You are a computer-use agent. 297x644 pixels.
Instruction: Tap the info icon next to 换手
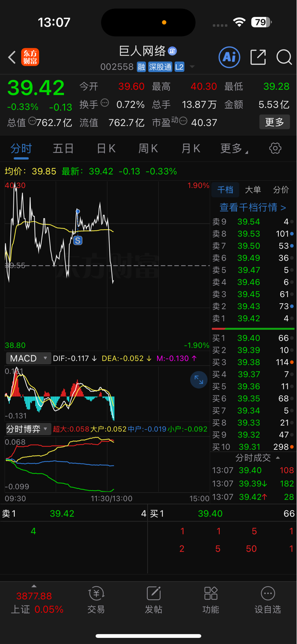pos(105,103)
